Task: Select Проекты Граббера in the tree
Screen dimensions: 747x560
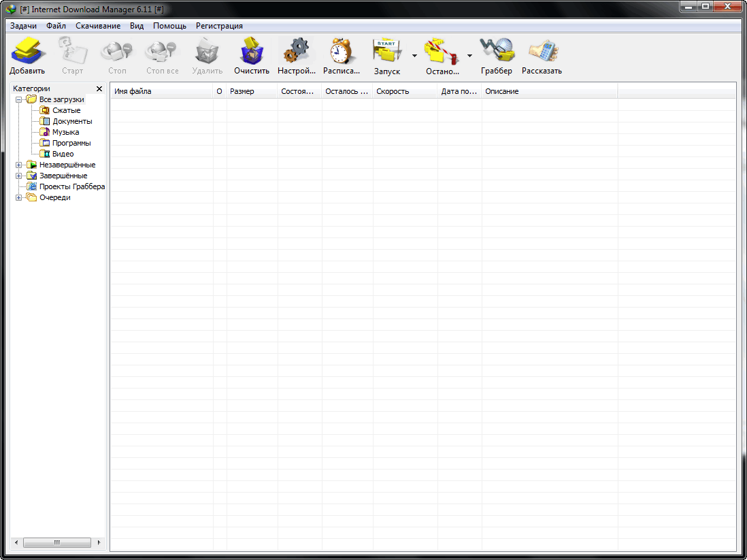Action: tap(72, 187)
